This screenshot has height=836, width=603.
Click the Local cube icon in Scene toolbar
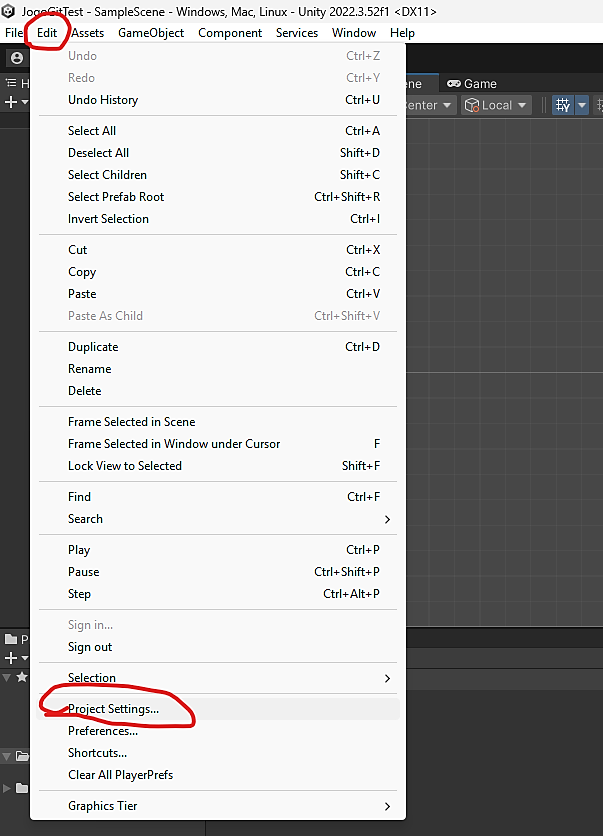pos(471,105)
